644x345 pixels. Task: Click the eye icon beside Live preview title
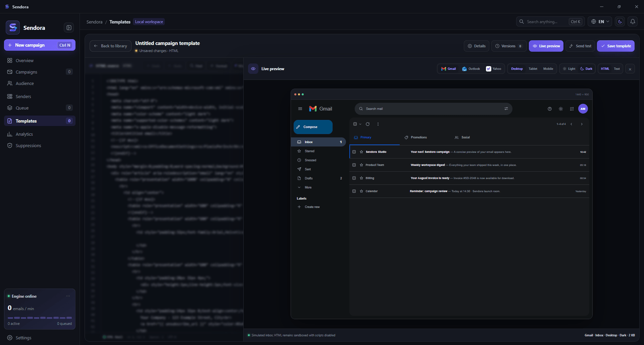tap(253, 69)
